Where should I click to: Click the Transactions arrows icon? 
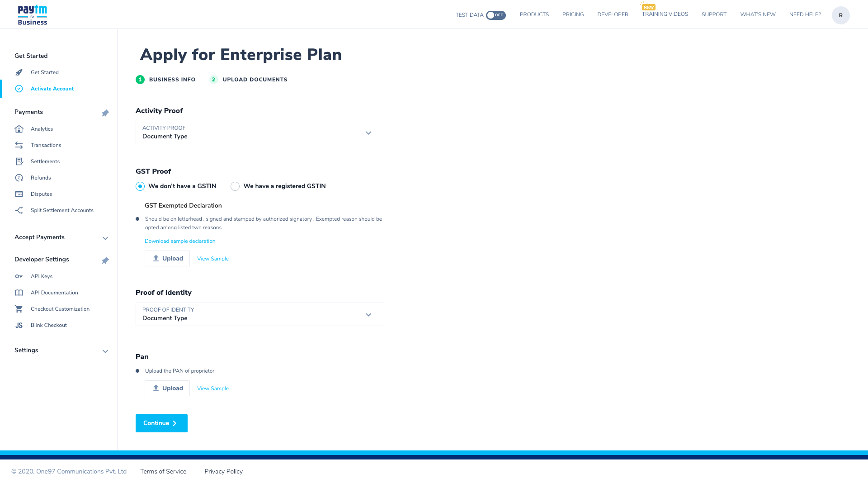click(x=19, y=145)
